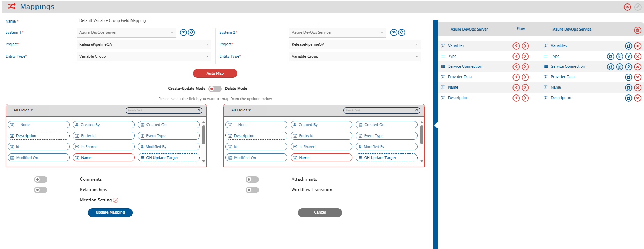Click the left flow arrow for Provider Data
The width and height of the screenshot is (644, 249).
[x=516, y=77]
